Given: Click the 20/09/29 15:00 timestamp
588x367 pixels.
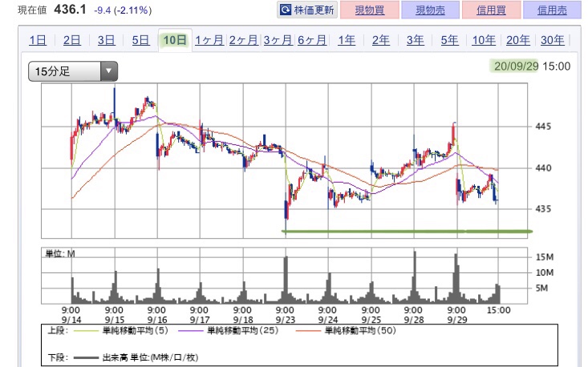Looking at the screenshot, I should 532,67.
